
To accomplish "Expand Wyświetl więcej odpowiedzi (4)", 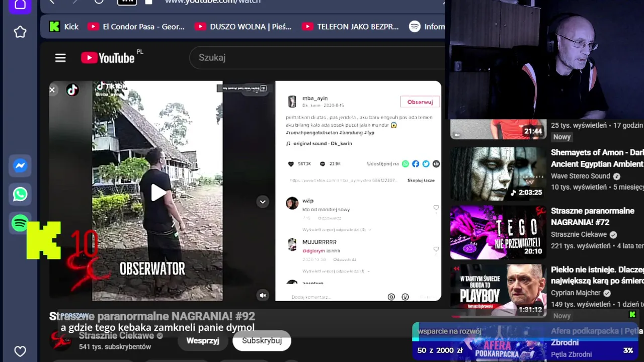I will 337,230.
